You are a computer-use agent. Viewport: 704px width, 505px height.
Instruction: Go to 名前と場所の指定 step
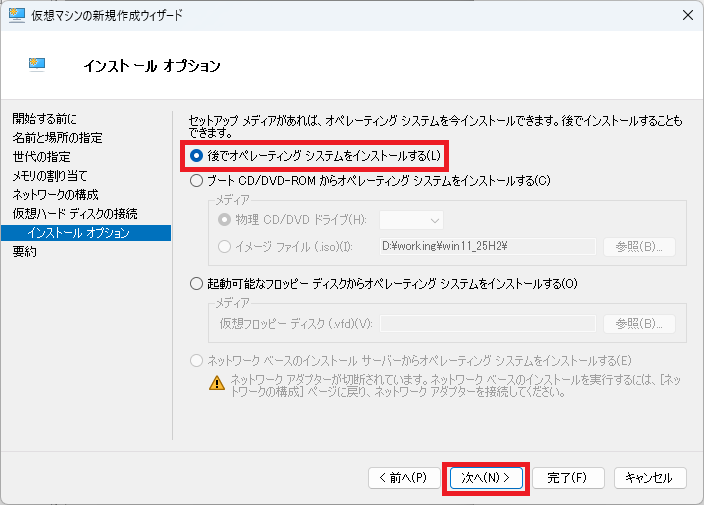[x=57, y=138]
